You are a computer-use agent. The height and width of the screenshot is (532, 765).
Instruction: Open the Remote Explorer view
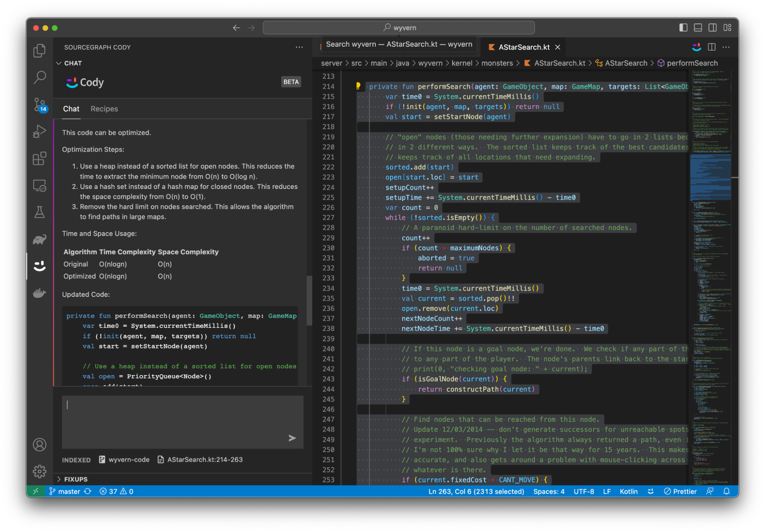[39, 185]
